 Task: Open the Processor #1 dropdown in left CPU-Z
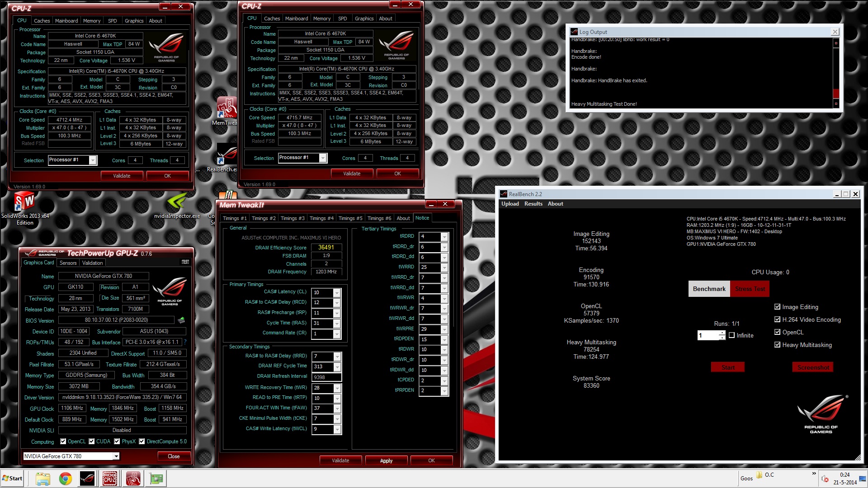coord(93,160)
